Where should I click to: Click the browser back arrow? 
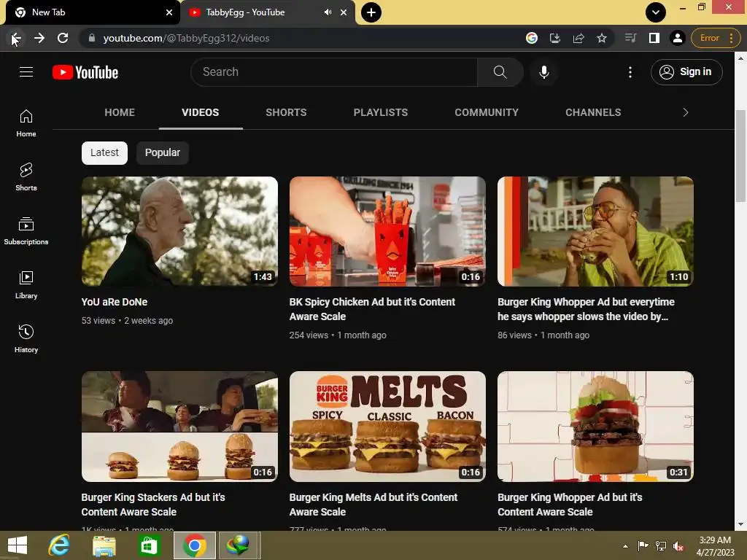click(16, 38)
